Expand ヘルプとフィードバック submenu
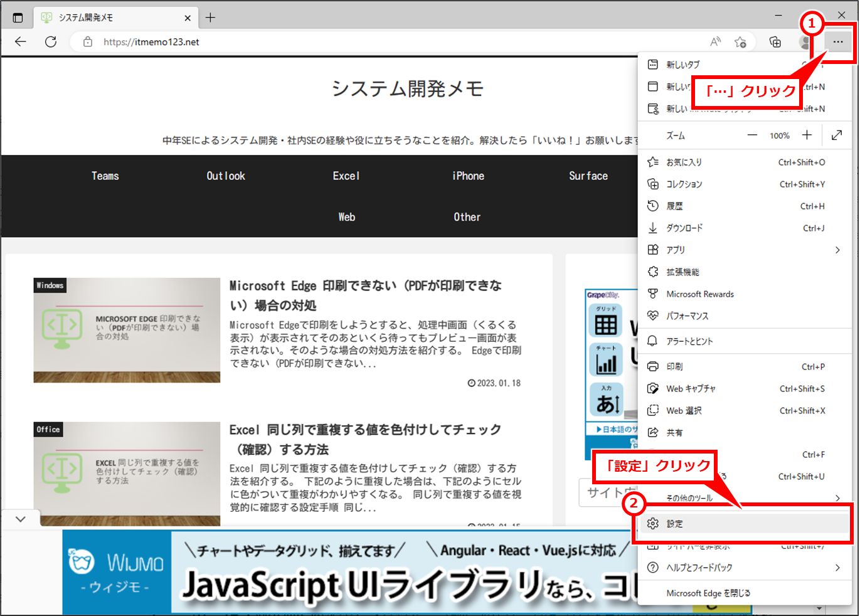 745,568
